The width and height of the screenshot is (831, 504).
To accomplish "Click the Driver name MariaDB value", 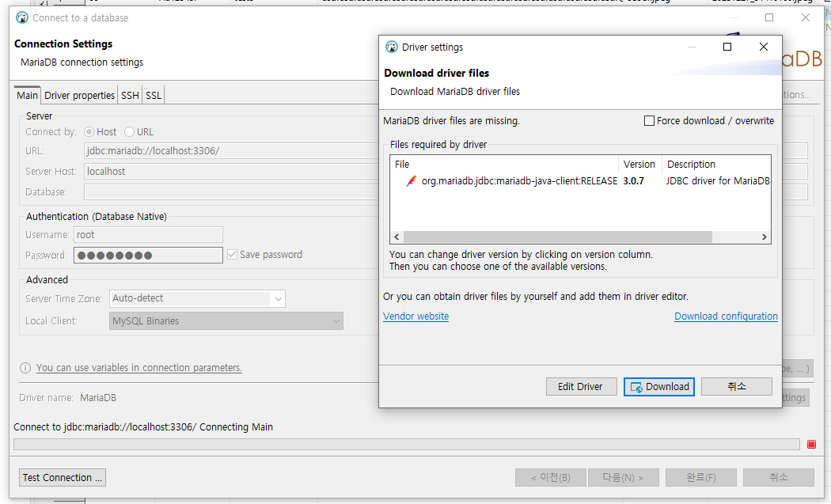I will (98, 398).
